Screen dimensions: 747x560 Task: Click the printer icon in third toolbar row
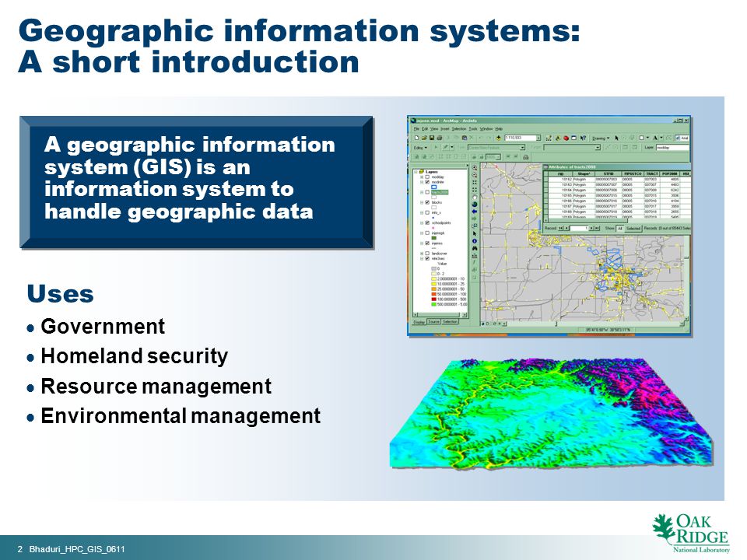coord(525,157)
